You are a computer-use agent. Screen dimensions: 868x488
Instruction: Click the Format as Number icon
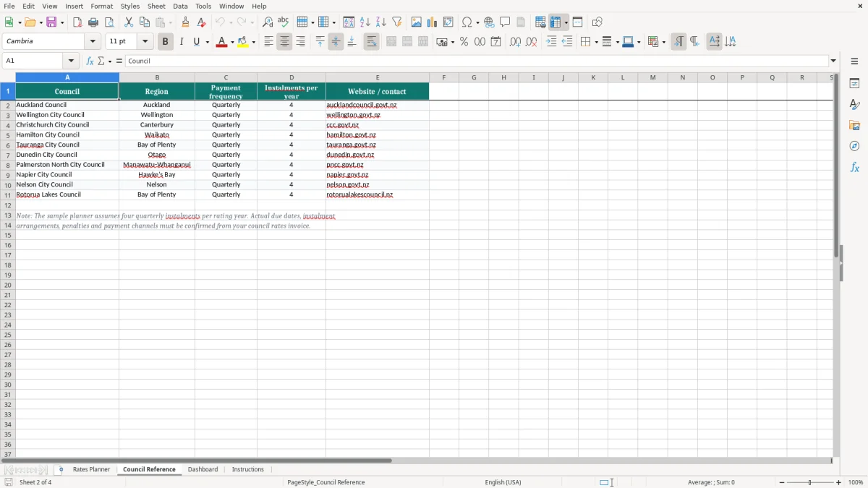point(480,42)
